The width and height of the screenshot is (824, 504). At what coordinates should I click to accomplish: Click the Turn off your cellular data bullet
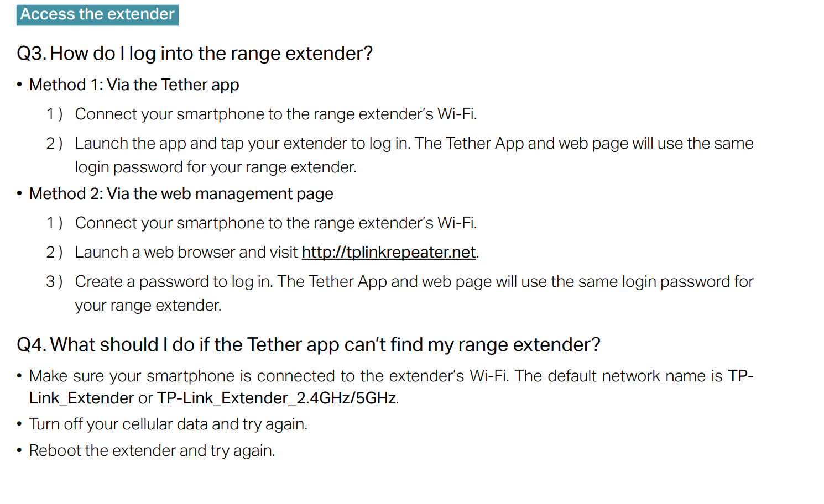(168, 424)
